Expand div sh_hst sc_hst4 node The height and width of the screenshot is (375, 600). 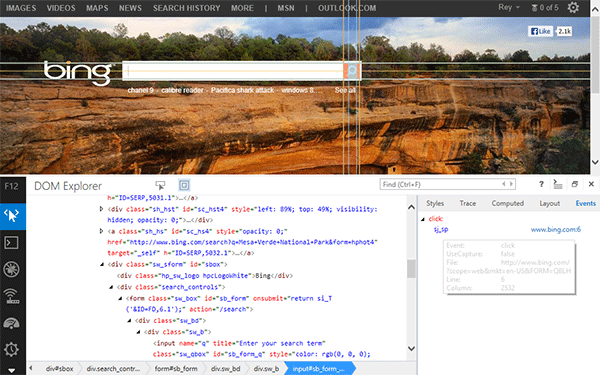[x=101, y=209]
